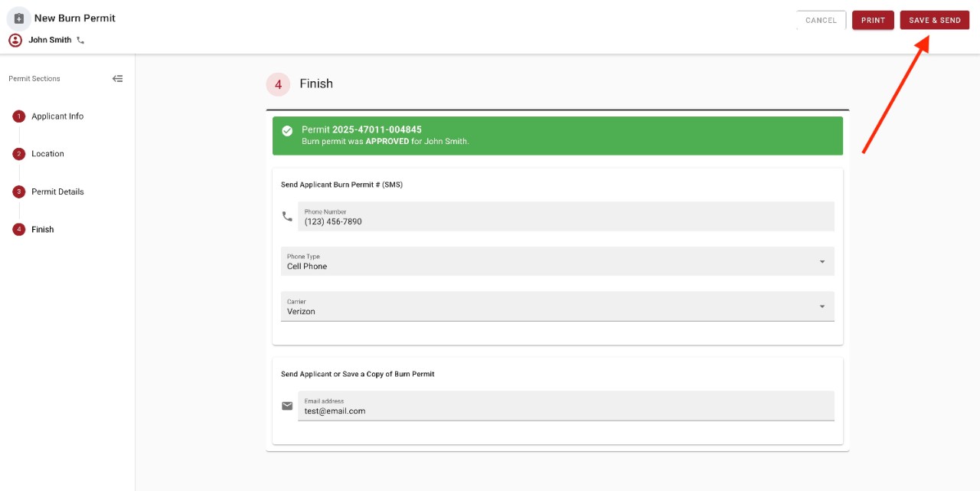Click the phone icon next to Phone Number
Screen dimensions: 980x491
click(x=287, y=217)
